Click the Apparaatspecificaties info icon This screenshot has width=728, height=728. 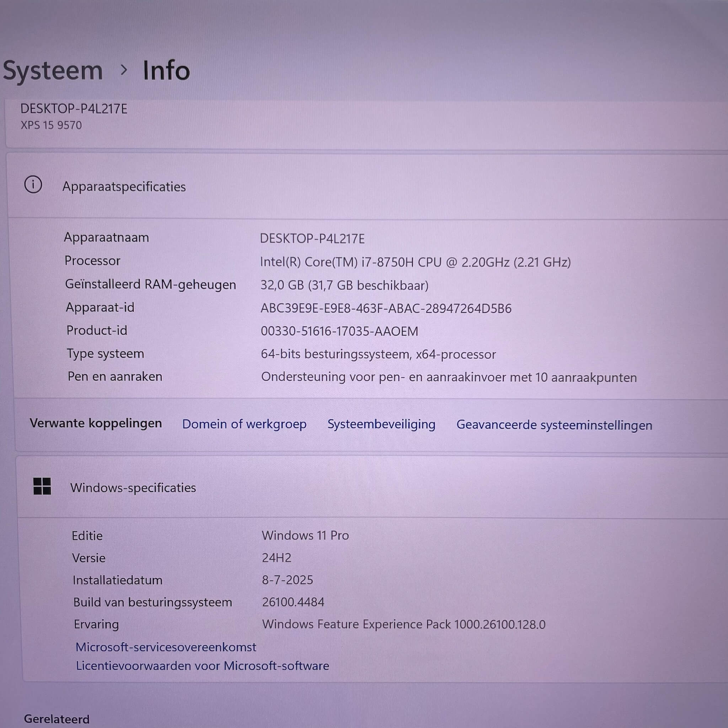click(33, 184)
